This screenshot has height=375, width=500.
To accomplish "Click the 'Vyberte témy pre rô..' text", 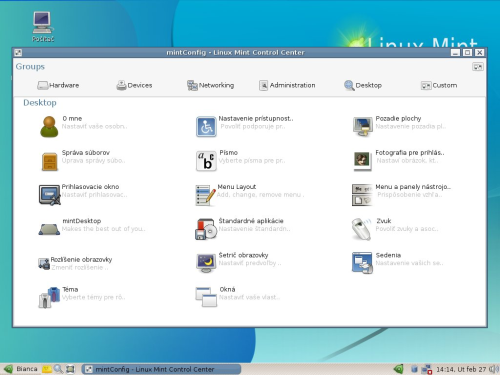I will [94, 297].
